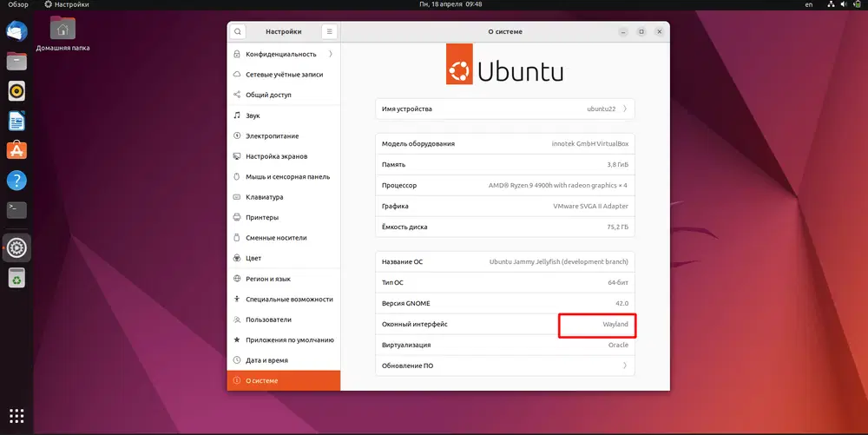Click the clock icon for Дата и время
The width and height of the screenshot is (868, 435).
237,360
